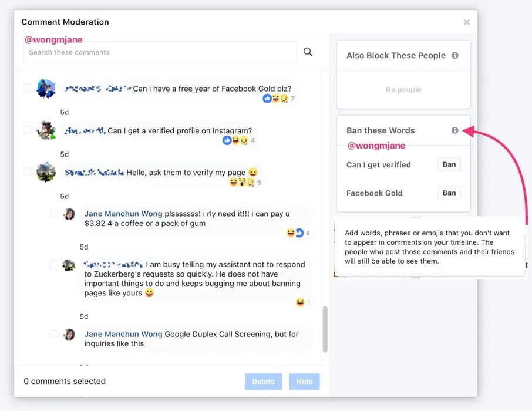Image resolution: width=532 pixels, height=411 pixels.
Task: Click the search magnifier icon
Action: point(308,52)
